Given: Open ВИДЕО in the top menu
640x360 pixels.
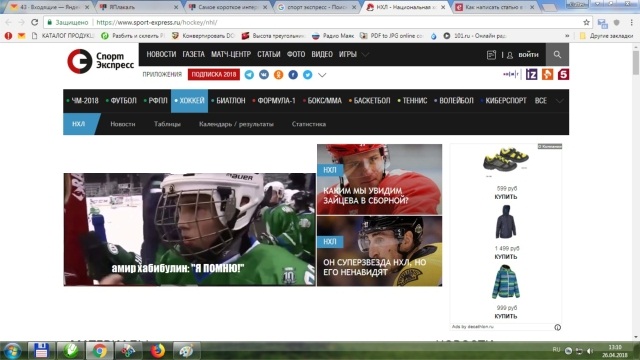Looking at the screenshot, I should coord(322,54).
